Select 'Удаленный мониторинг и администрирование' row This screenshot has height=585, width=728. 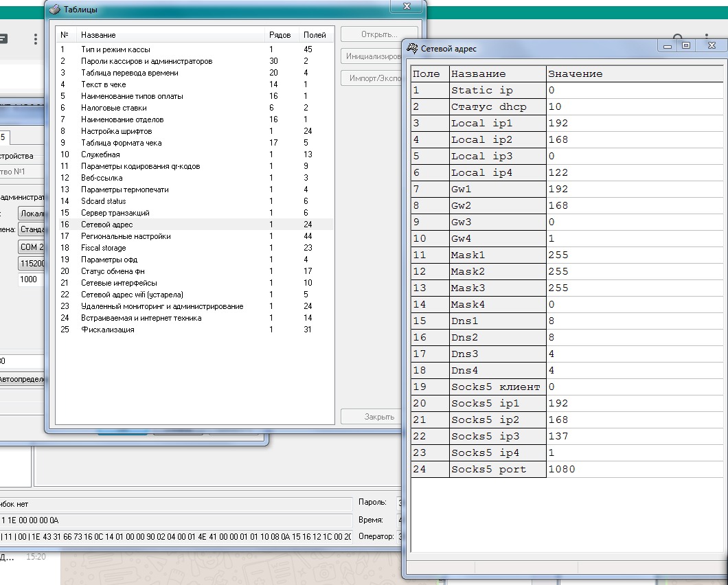point(195,306)
